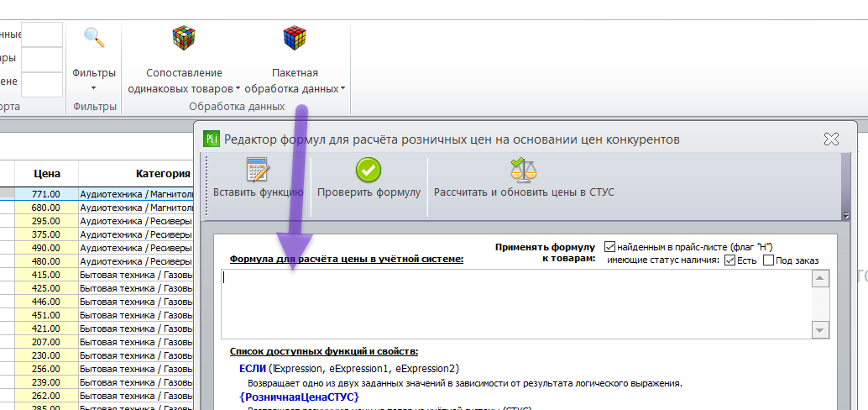Click the Вставить функцию calculator icon
This screenshot has height=410, width=868.
(258, 170)
